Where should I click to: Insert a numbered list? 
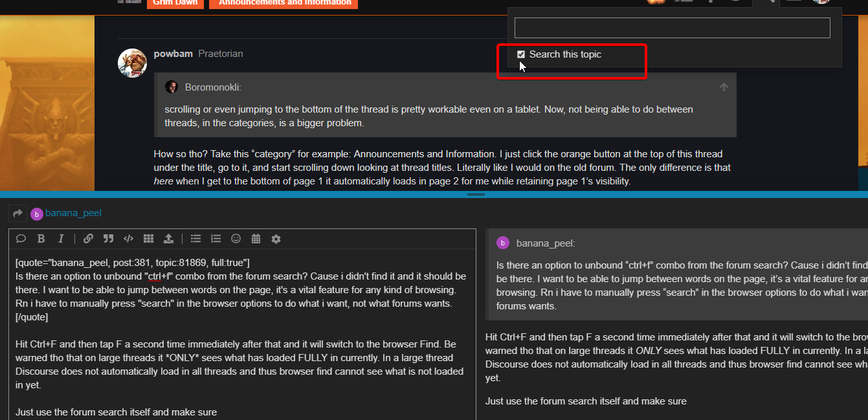[x=216, y=239]
